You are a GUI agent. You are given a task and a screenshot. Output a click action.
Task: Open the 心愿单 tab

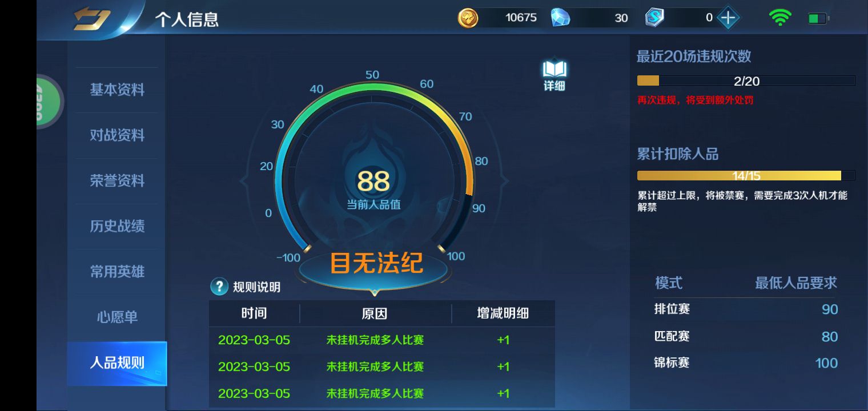pyautogui.click(x=116, y=317)
